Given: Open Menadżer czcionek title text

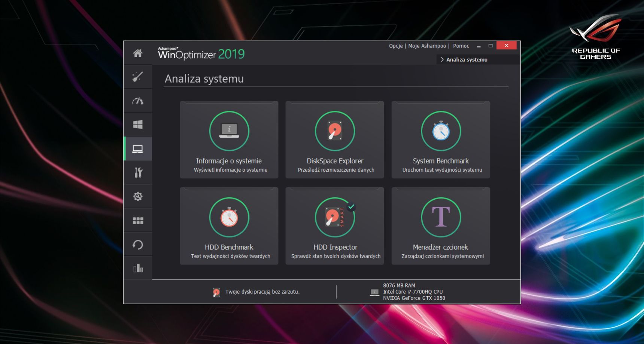Looking at the screenshot, I should [440, 247].
